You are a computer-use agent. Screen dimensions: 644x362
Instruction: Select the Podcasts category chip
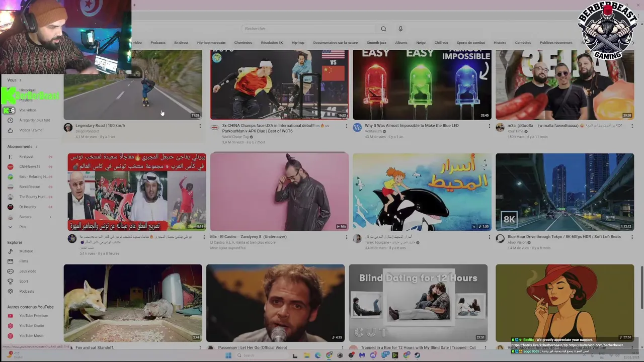pos(157,43)
